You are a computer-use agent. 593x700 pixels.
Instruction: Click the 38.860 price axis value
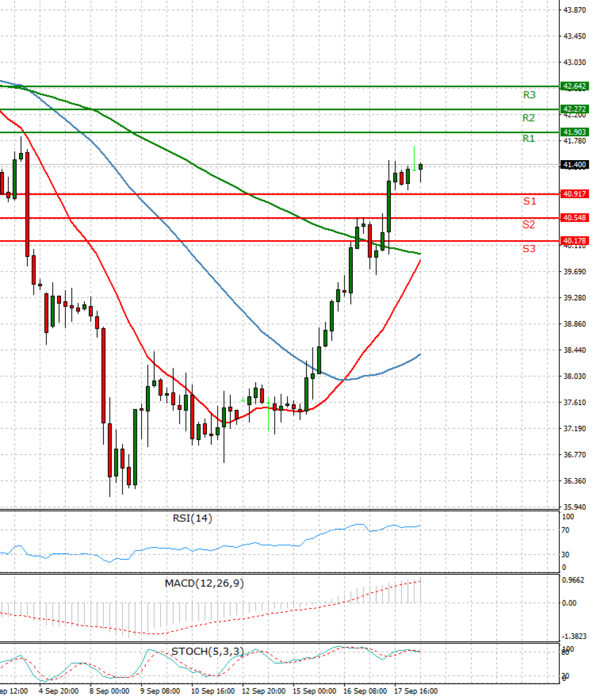coord(575,324)
